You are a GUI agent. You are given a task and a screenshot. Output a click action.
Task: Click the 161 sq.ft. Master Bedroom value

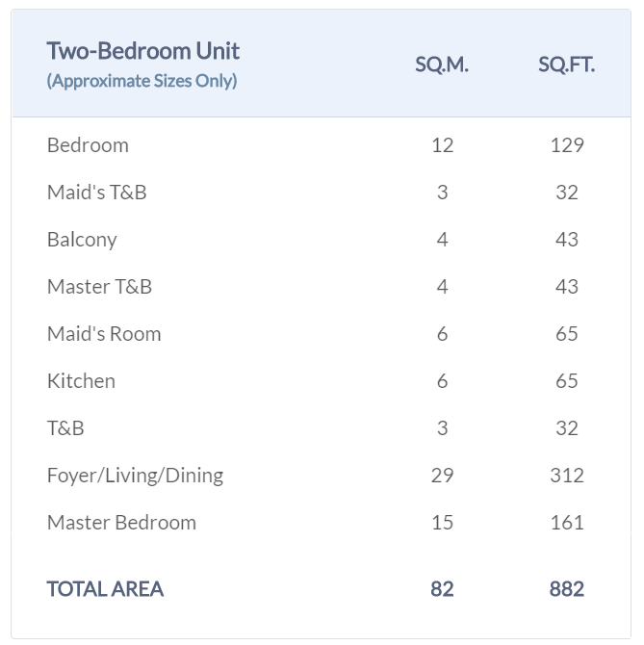[566, 523]
